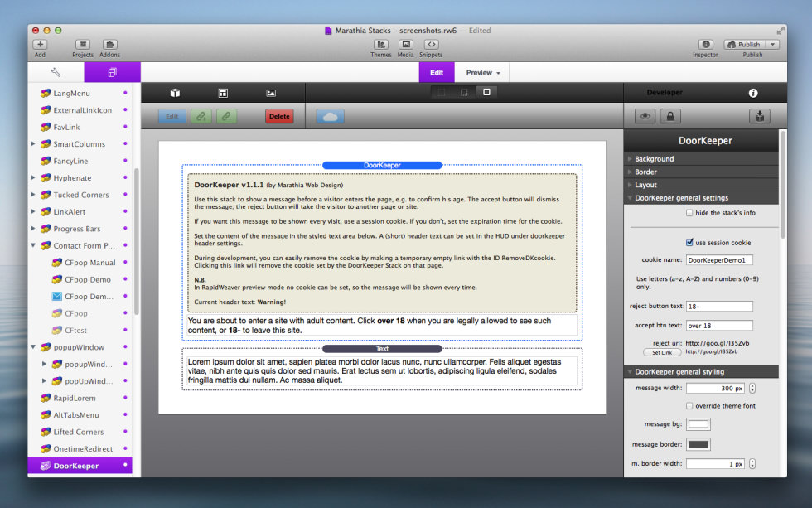Click the info icon next to Developer

click(753, 93)
